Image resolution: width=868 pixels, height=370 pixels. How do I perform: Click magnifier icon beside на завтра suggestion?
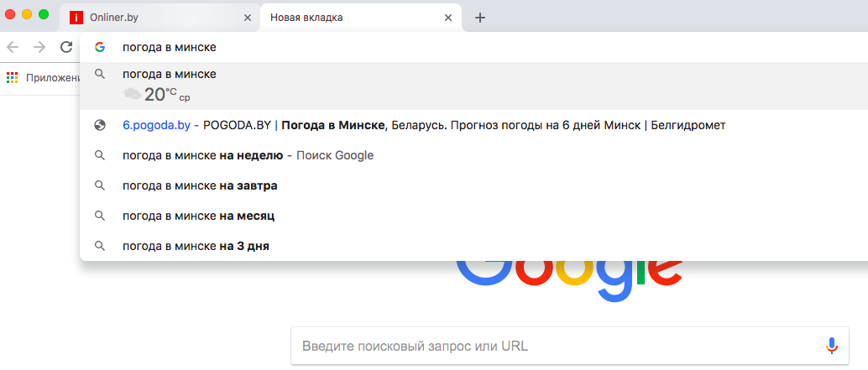click(x=100, y=185)
